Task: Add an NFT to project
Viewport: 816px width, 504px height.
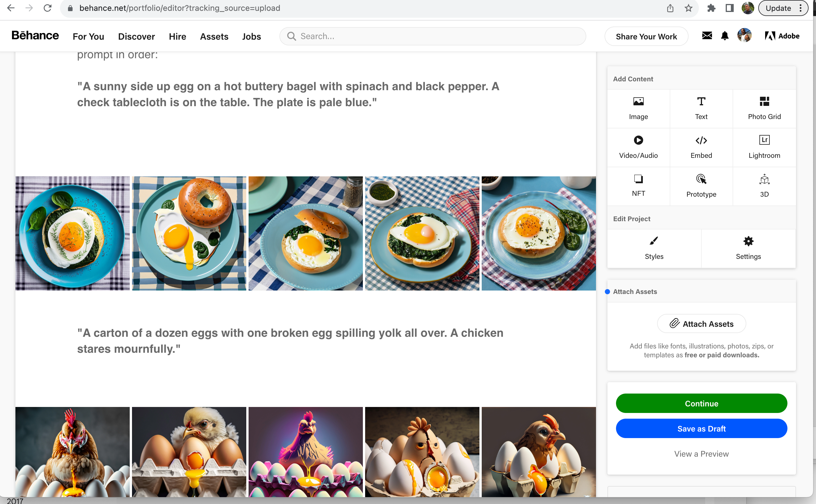Action: [x=638, y=186]
